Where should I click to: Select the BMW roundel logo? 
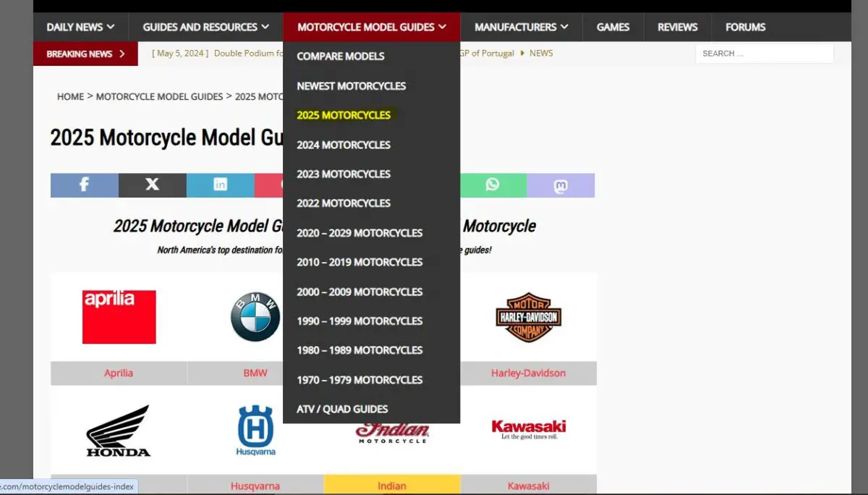pos(254,316)
